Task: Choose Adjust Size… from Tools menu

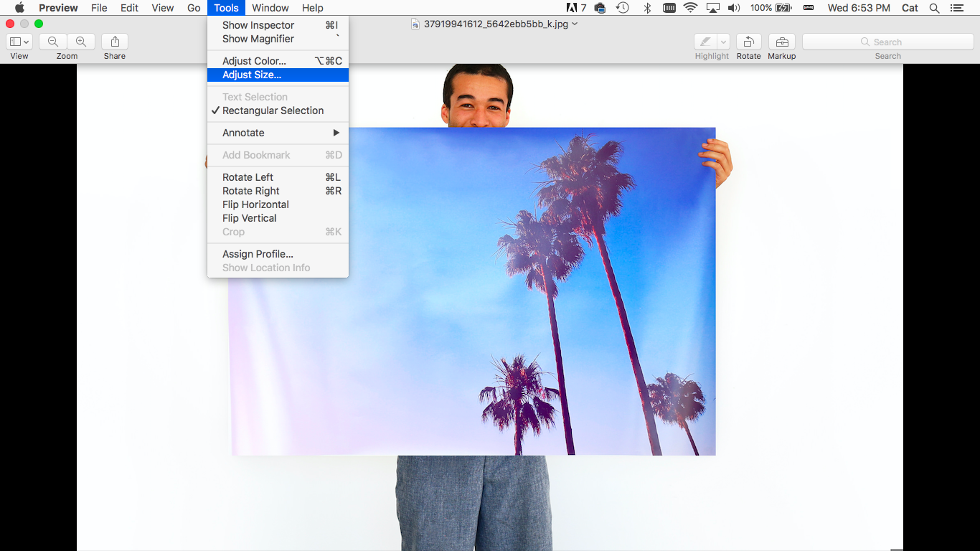Action: pos(252,75)
